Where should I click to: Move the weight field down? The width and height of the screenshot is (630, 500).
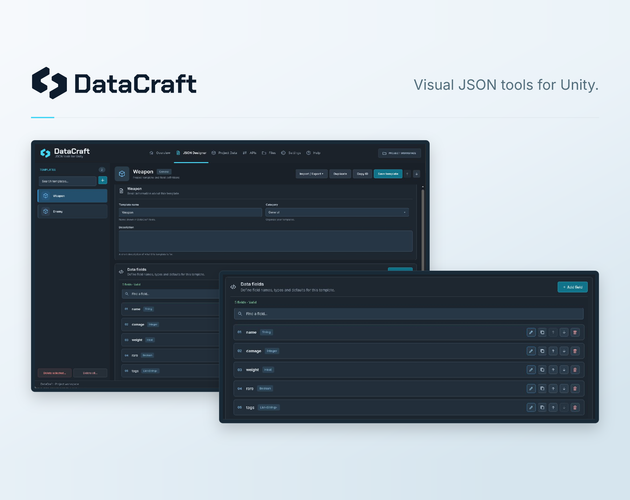coord(564,370)
